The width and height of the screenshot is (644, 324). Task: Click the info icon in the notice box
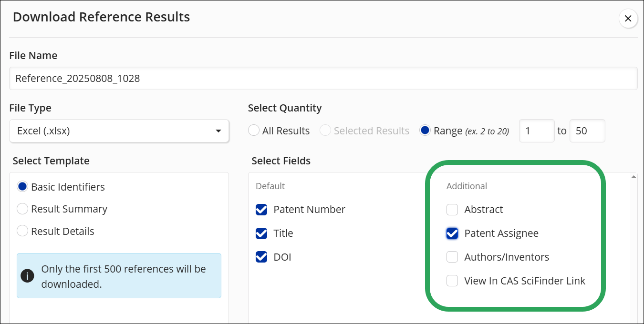(x=28, y=275)
